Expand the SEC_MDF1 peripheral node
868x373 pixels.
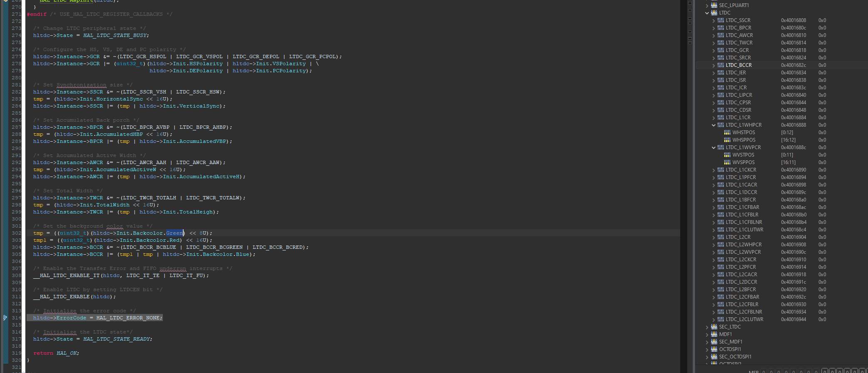coord(707,342)
